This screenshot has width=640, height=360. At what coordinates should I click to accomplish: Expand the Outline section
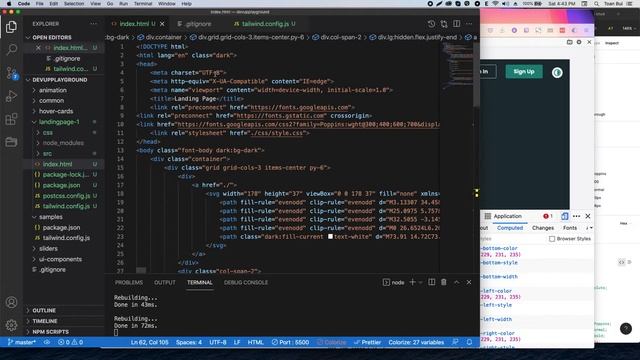[x=44, y=310]
